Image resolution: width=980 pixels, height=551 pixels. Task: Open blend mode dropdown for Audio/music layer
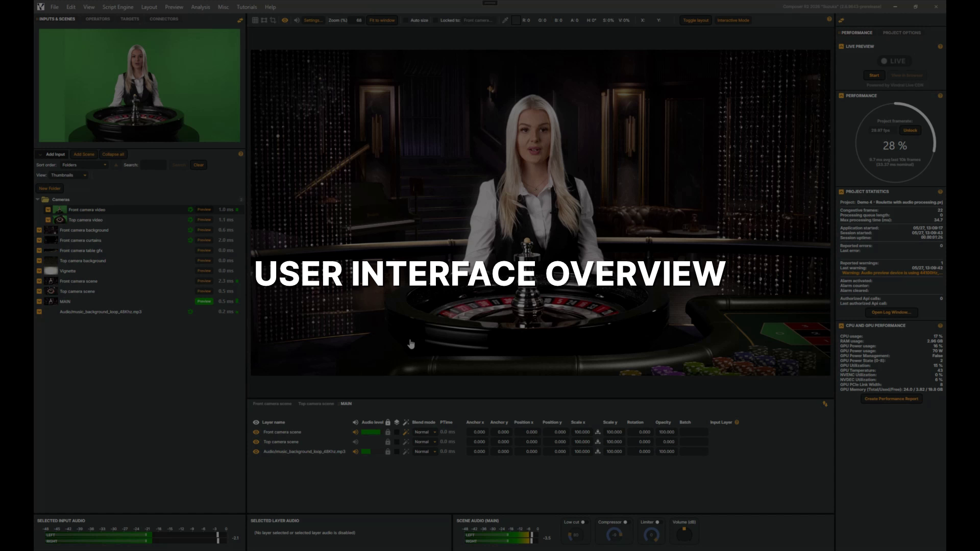click(425, 452)
